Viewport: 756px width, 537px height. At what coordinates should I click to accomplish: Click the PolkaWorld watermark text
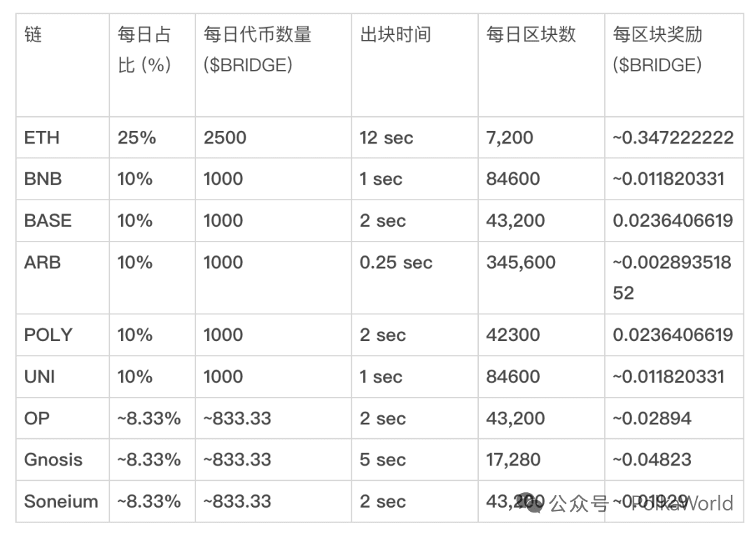682,503
